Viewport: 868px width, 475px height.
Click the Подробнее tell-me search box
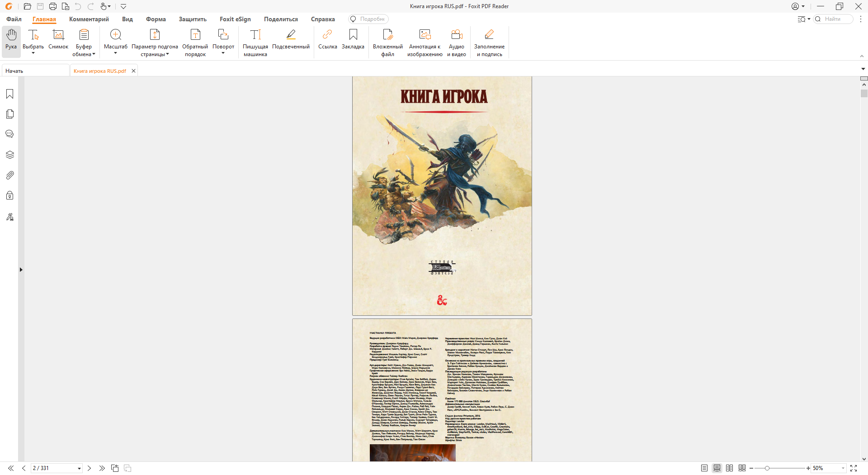coord(368,19)
